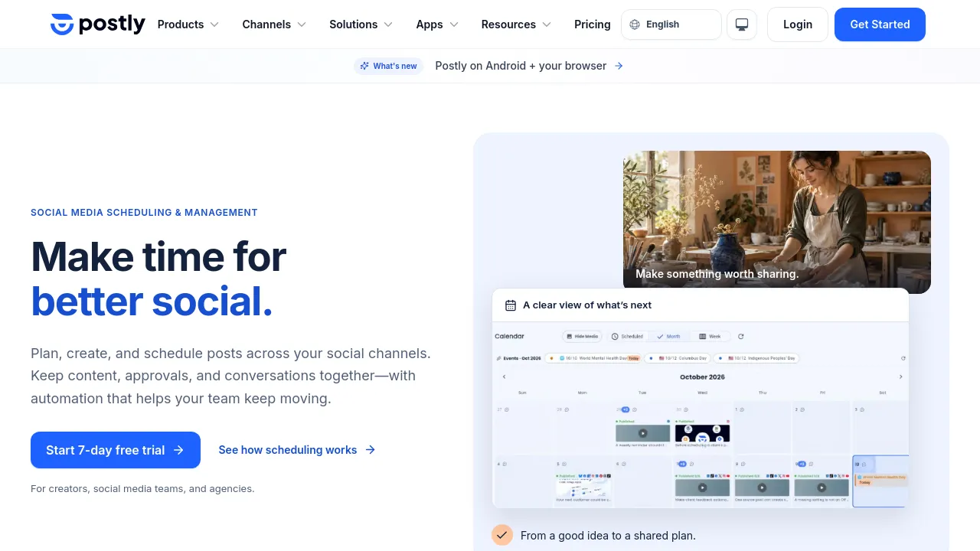The width and height of the screenshot is (980, 551).
Task: Expand the Resources menu
Action: [x=516, y=24]
